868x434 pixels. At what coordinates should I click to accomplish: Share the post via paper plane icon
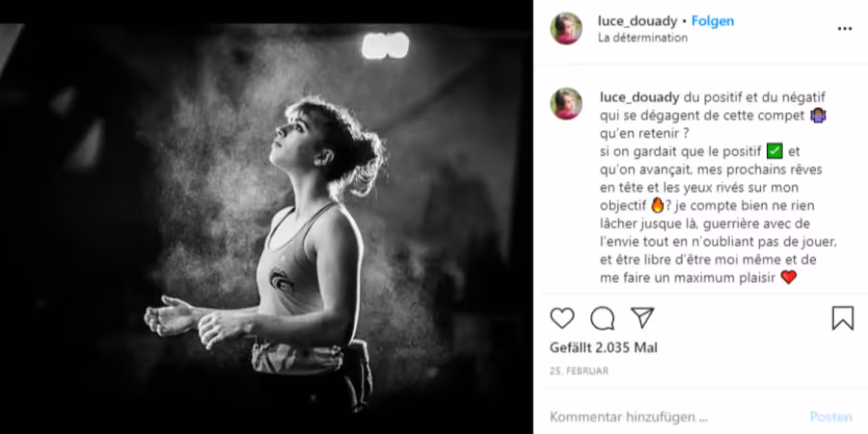[642, 317]
